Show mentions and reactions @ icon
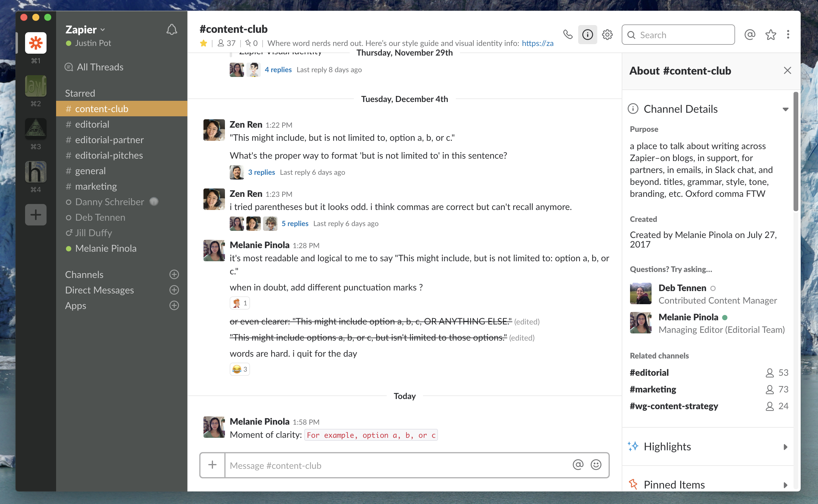 pos(750,34)
